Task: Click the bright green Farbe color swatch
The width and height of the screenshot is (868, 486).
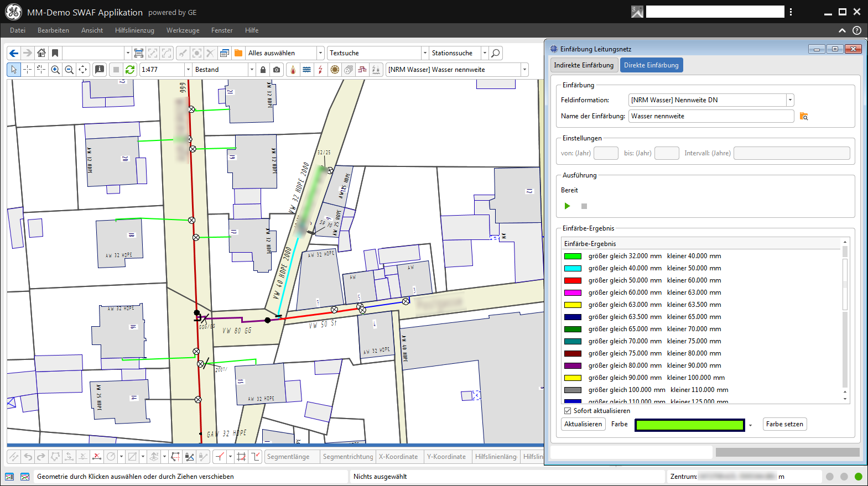Action: click(x=689, y=425)
